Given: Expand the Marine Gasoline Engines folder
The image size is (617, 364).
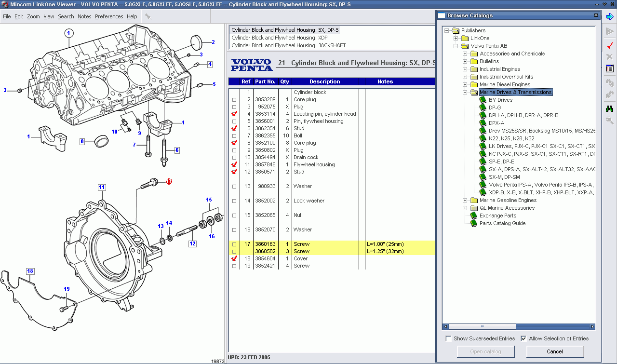Looking at the screenshot, I should click(465, 200).
